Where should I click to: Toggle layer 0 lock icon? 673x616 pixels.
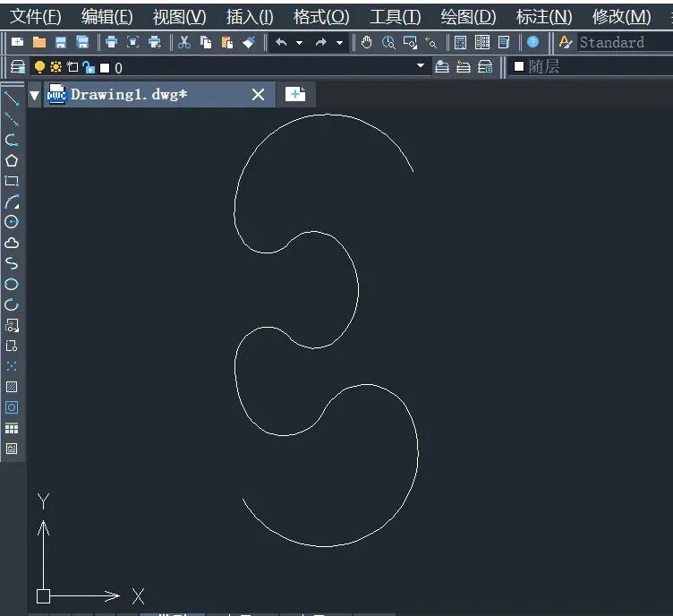click(x=89, y=67)
